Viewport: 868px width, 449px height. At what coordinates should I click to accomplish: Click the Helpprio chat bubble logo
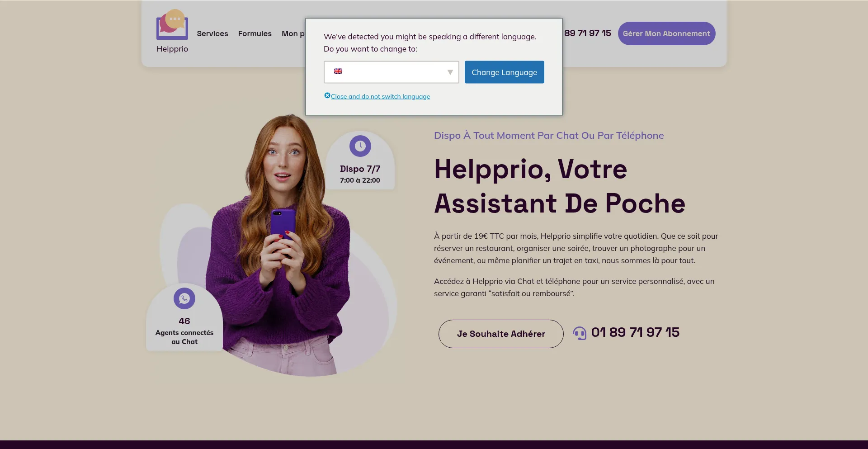172,24
